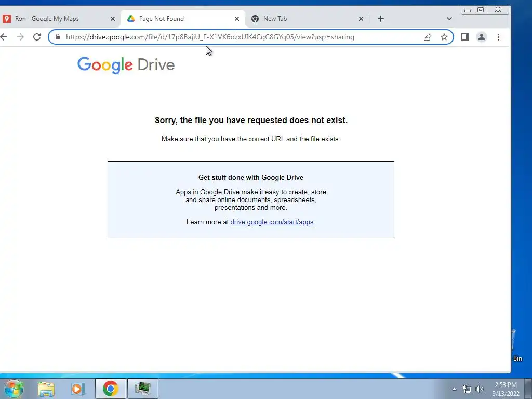Restore down the Chrome window
The image size is (532, 399).
[x=481, y=10]
